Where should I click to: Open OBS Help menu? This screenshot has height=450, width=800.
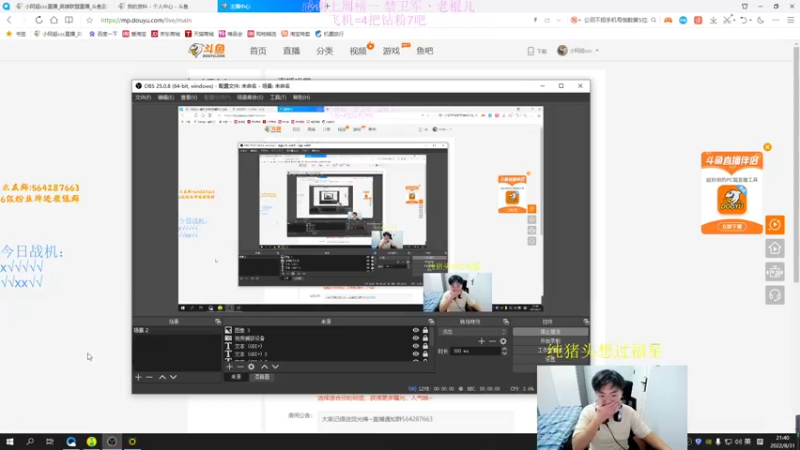point(302,97)
